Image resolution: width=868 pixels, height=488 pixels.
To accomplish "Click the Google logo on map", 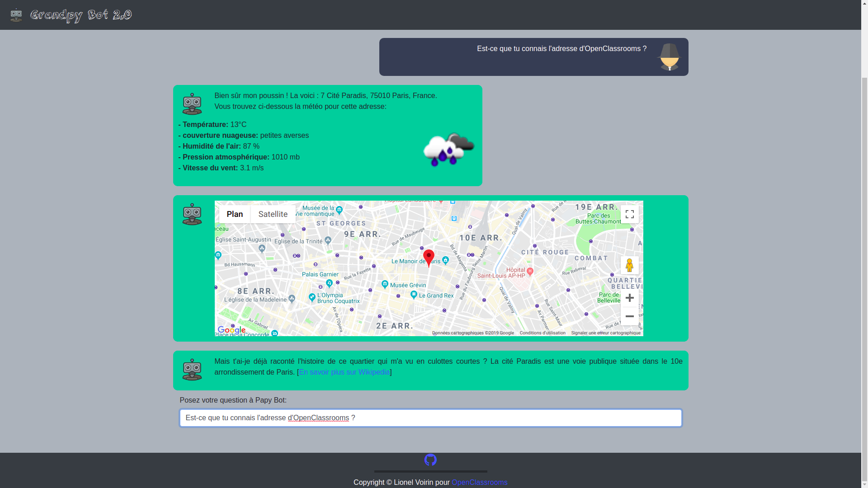I will coord(231,330).
